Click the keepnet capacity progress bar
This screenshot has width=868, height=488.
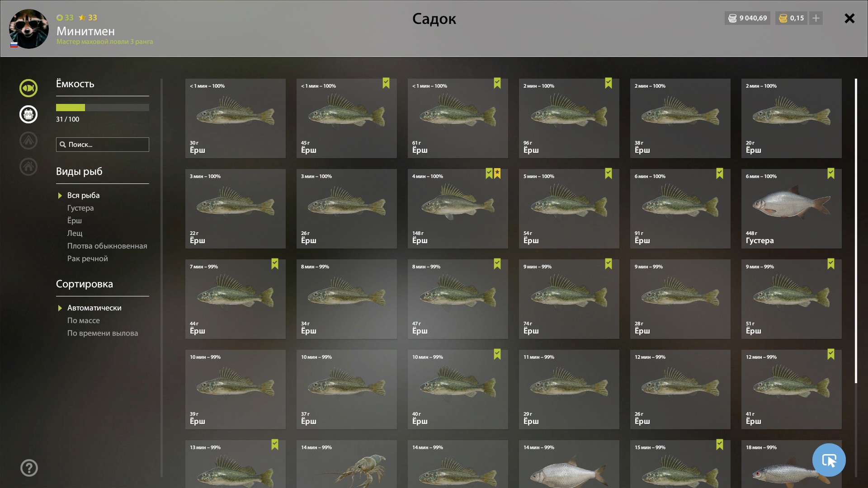(103, 108)
